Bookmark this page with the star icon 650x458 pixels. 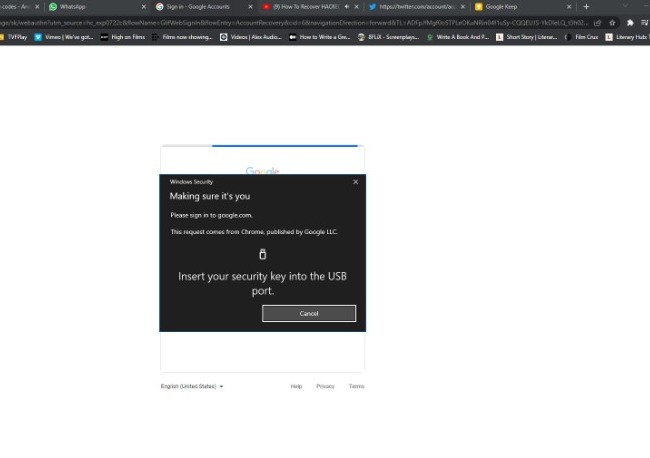coord(612,23)
